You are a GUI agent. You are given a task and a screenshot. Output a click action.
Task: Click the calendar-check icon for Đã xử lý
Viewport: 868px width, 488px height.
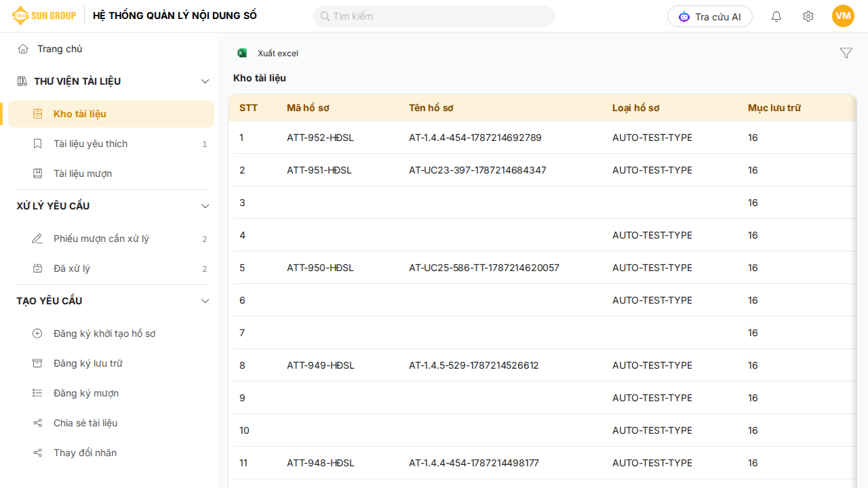point(38,268)
